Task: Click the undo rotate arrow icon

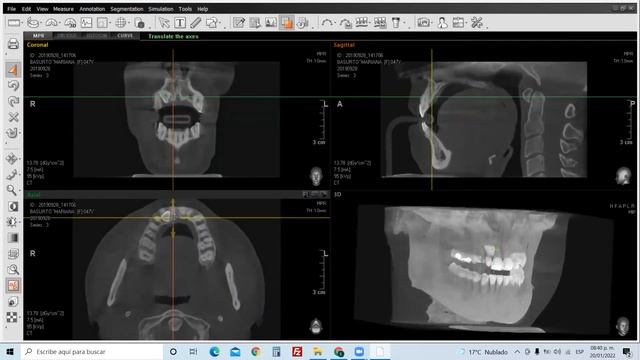Action: [13, 86]
